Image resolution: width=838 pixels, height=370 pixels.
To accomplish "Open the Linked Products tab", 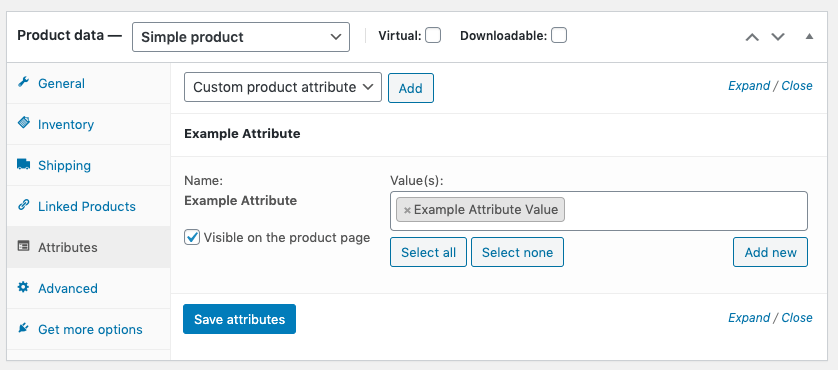I will pos(89,206).
